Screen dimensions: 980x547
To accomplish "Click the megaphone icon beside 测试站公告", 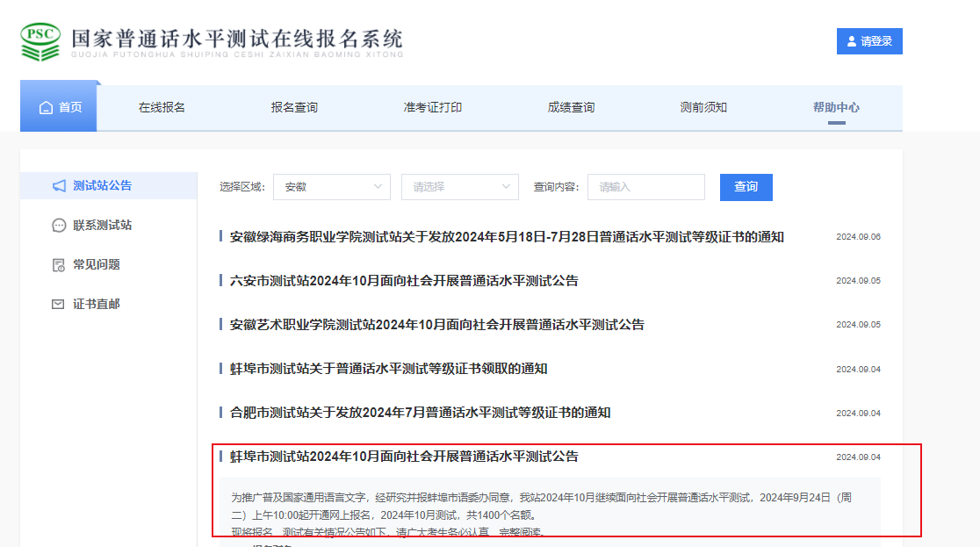I will click(x=59, y=185).
